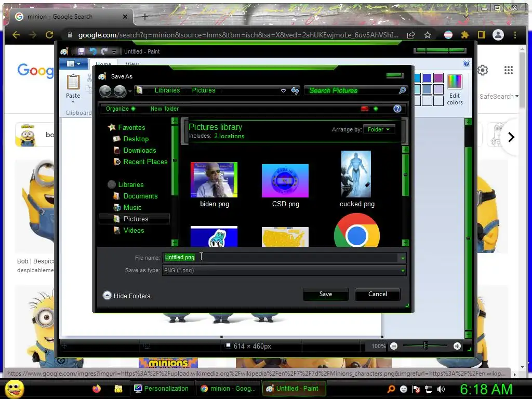Pick the purple color swatch in Paint

point(438,78)
